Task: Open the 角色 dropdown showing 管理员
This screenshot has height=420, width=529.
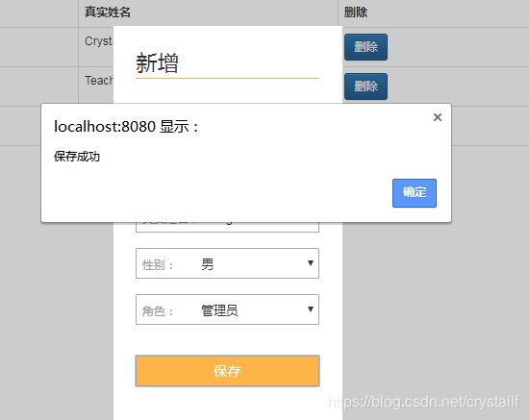Action: pyautogui.click(x=227, y=309)
